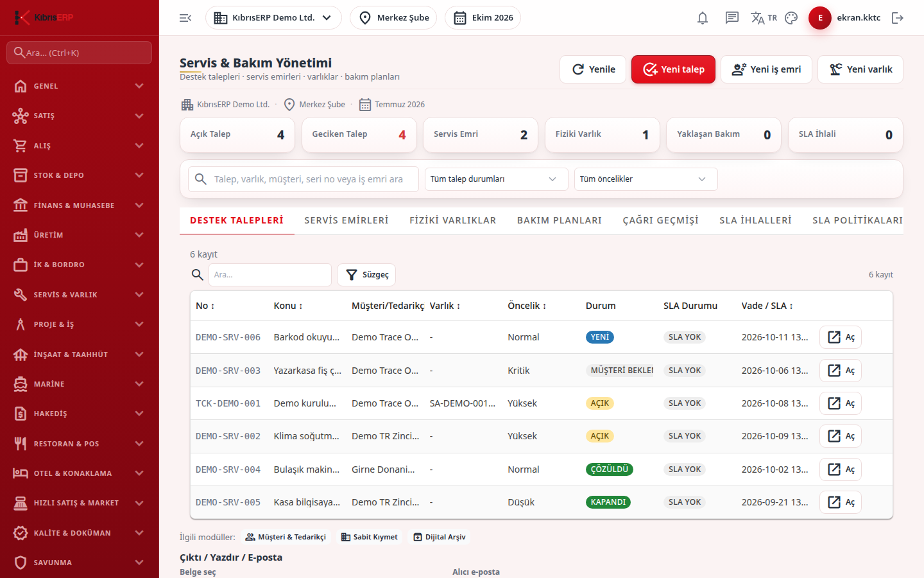The height and width of the screenshot is (578, 924).
Task: Open the Süzgeç filter button
Action: click(366, 275)
